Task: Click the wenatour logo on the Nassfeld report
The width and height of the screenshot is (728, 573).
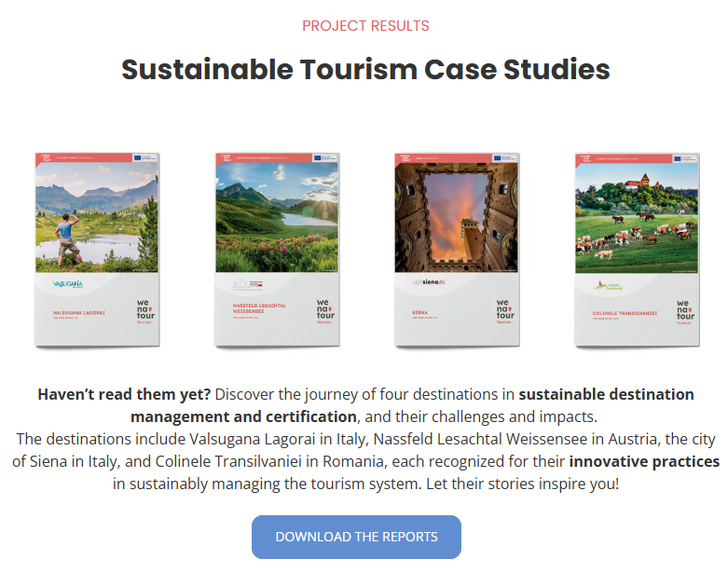Action: [x=323, y=313]
